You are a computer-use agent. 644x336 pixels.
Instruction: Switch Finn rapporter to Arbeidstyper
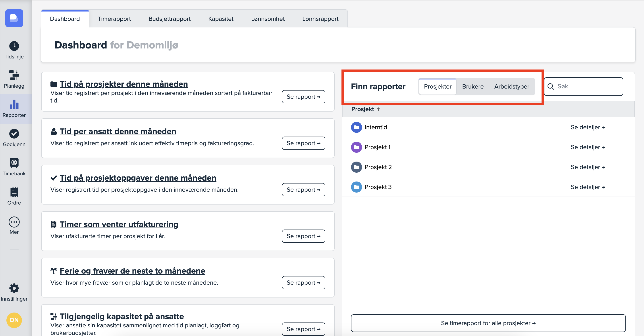coord(511,87)
